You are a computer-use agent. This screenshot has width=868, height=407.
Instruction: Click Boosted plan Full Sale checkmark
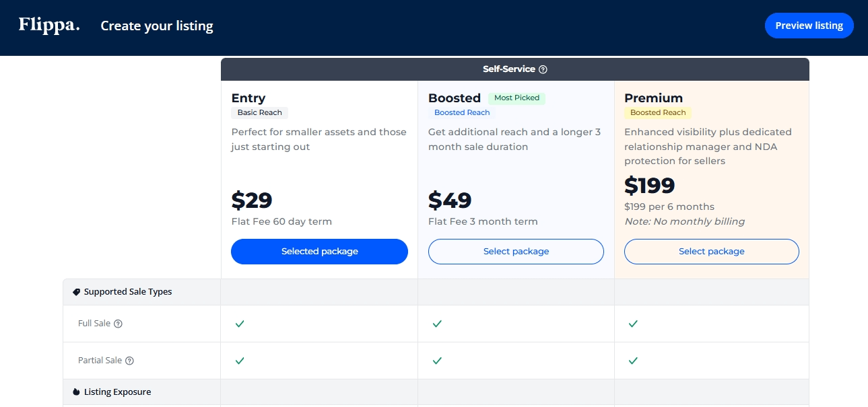[x=437, y=324]
